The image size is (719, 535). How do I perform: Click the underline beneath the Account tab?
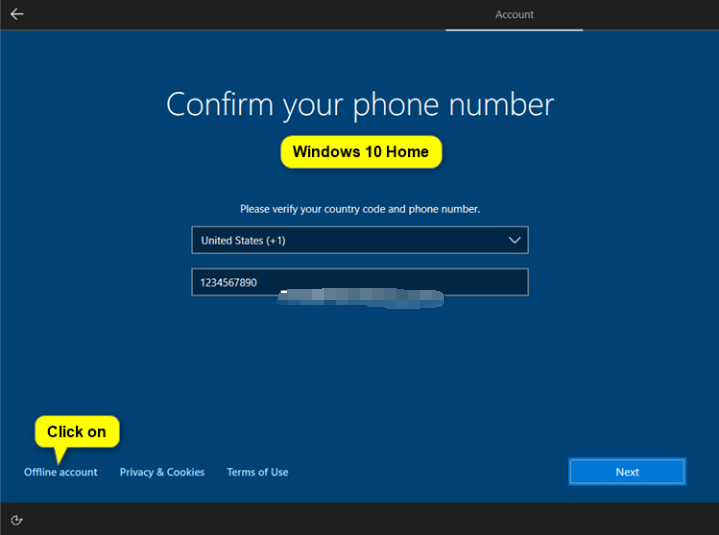tap(514, 29)
